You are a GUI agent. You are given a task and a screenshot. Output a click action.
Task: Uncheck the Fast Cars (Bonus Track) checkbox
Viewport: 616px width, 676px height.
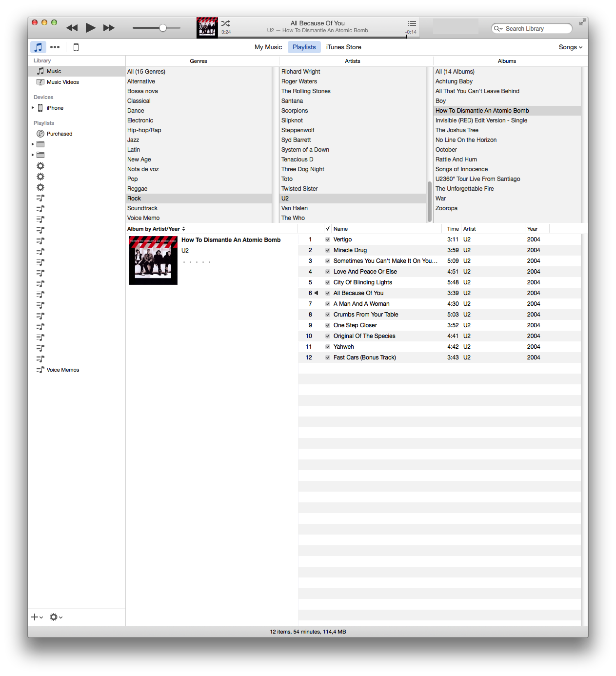[x=328, y=358]
